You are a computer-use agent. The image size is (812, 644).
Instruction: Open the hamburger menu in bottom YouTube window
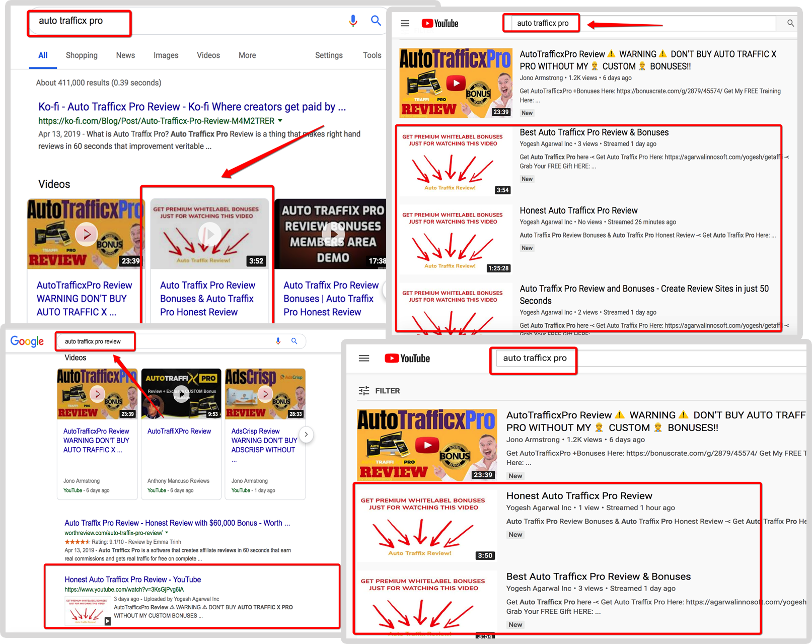pos(364,358)
